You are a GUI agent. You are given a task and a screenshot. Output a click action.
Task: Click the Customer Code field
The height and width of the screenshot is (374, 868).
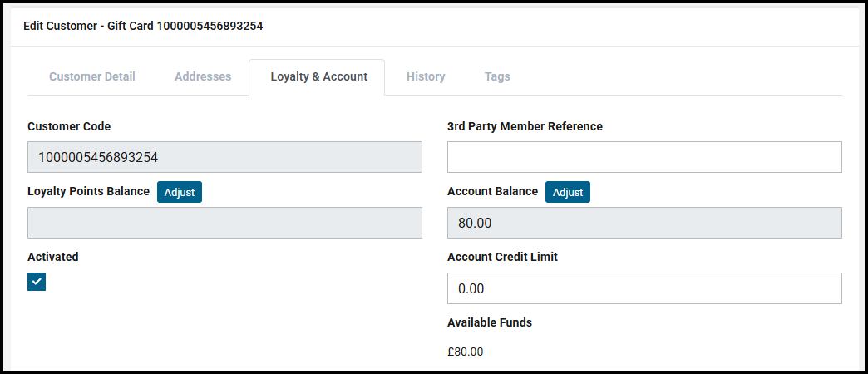224,157
